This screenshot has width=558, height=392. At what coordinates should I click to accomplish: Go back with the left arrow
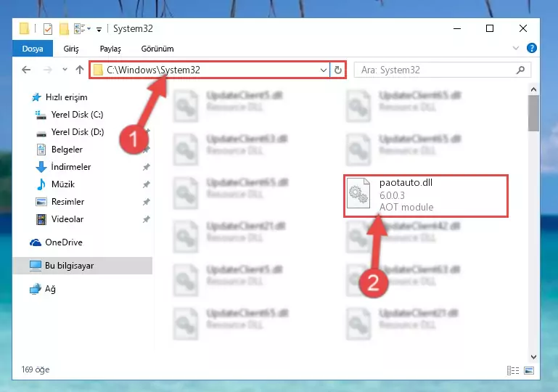26,70
